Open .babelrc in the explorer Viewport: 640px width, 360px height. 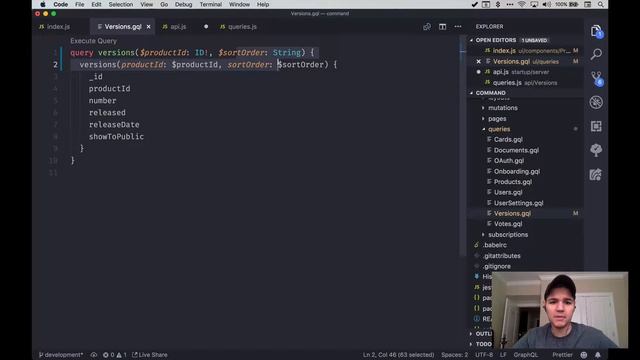tap(495, 245)
